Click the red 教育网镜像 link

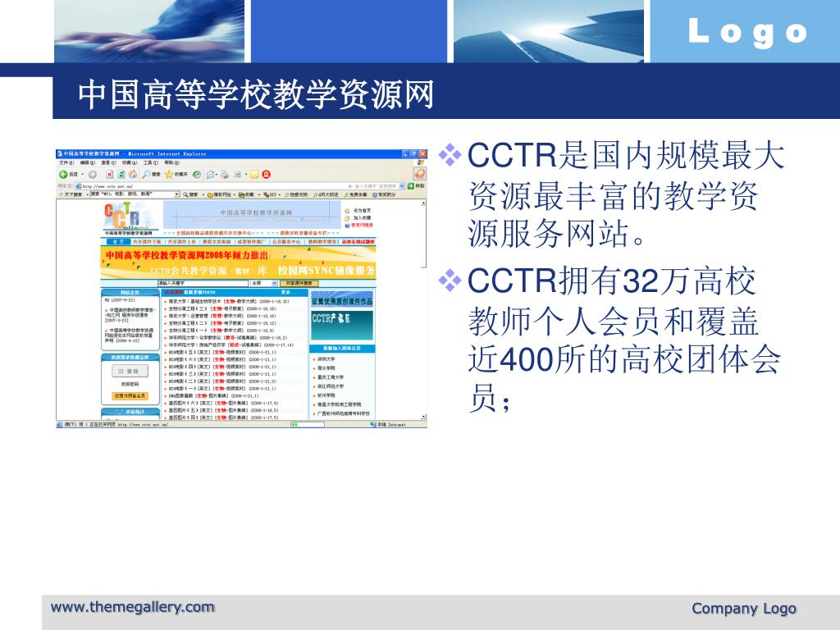pyautogui.click(x=362, y=225)
